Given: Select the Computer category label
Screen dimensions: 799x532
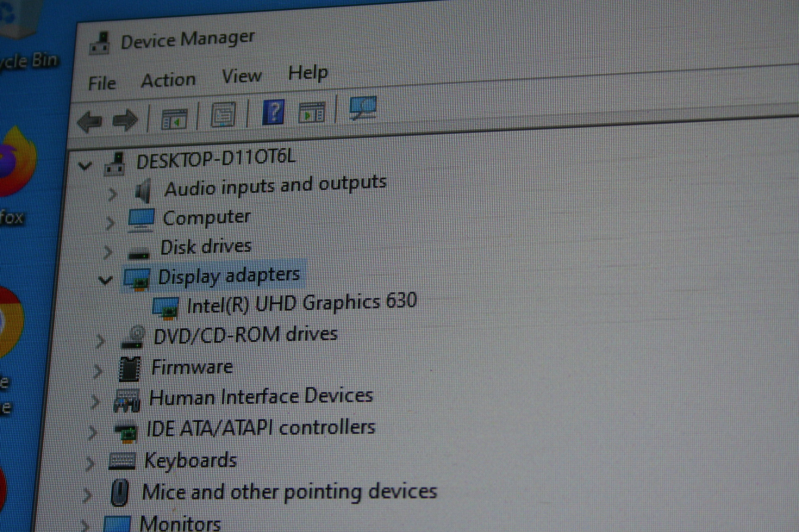Looking at the screenshot, I should click(x=206, y=218).
